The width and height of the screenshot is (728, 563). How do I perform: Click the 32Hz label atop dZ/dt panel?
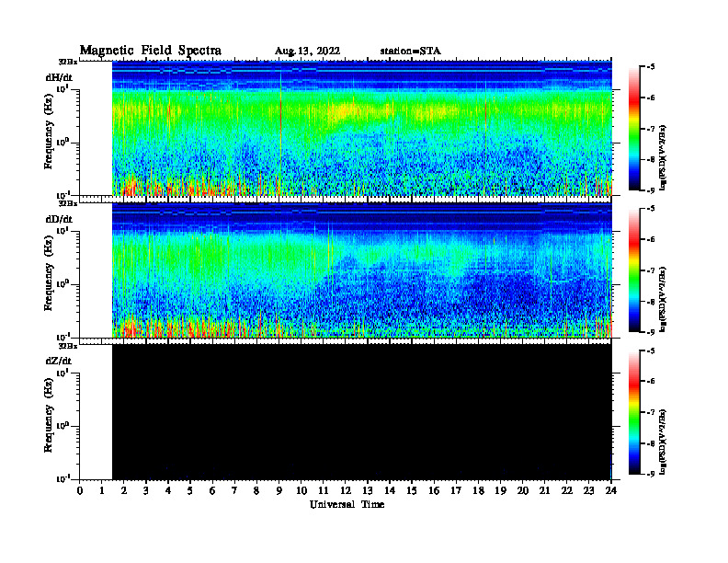67,346
